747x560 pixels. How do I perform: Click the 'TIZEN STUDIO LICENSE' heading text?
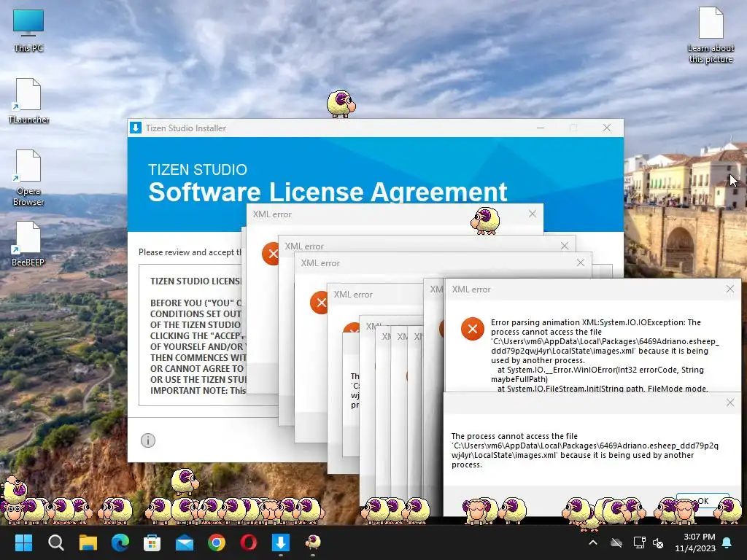point(196,281)
